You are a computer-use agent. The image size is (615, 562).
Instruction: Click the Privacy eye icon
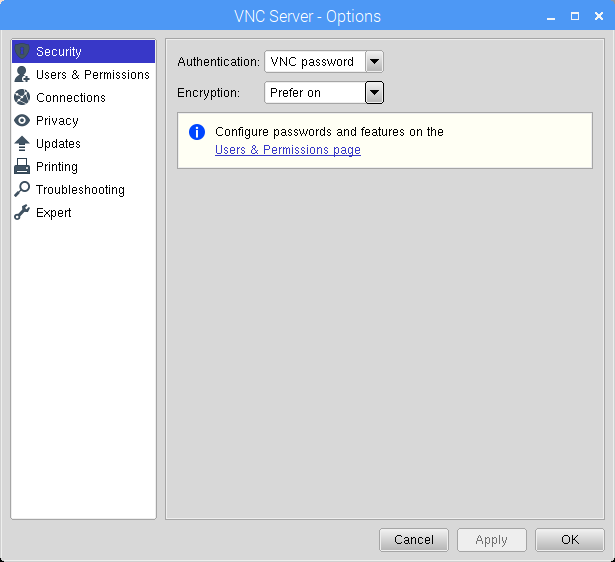pos(22,120)
